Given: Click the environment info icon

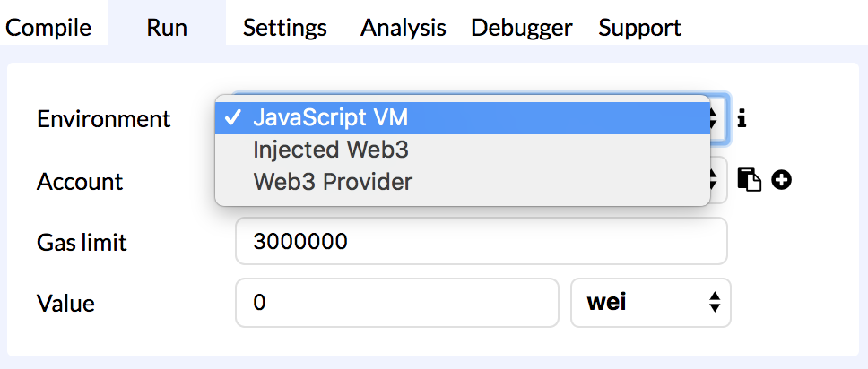Looking at the screenshot, I should coord(742,117).
